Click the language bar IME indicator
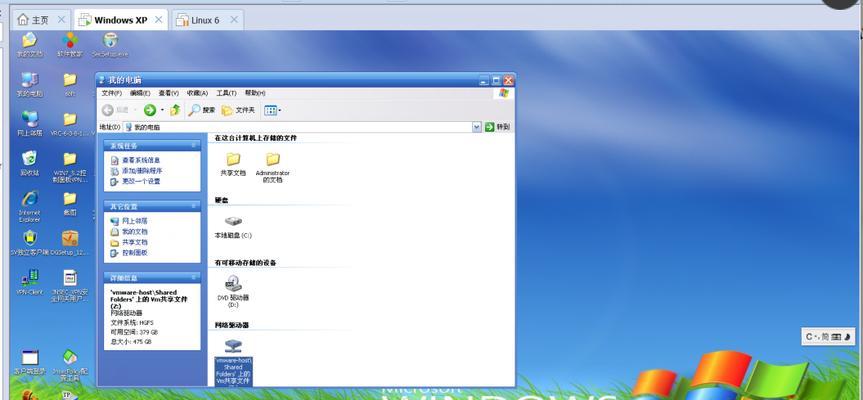The height and width of the screenshot is (400, 863). (828, 337)
